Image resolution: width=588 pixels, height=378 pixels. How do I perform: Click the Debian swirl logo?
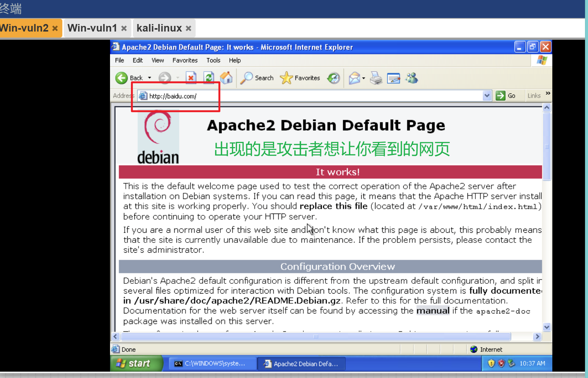[x=158, y=137]
